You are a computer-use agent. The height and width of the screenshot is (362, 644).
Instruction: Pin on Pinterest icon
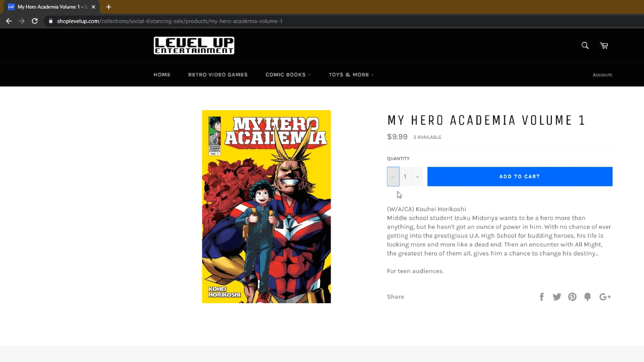coord(573,297)
